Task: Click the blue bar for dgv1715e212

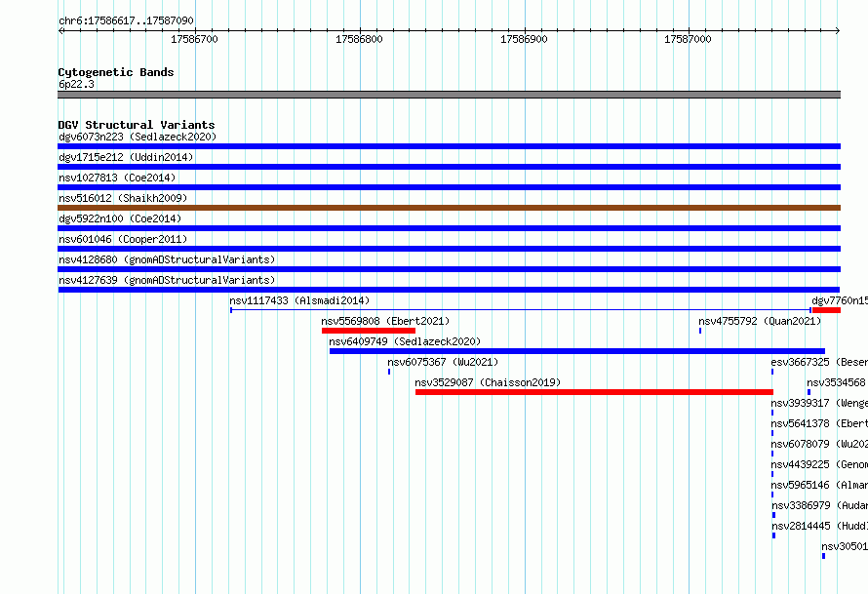Action: coord(449,167)
